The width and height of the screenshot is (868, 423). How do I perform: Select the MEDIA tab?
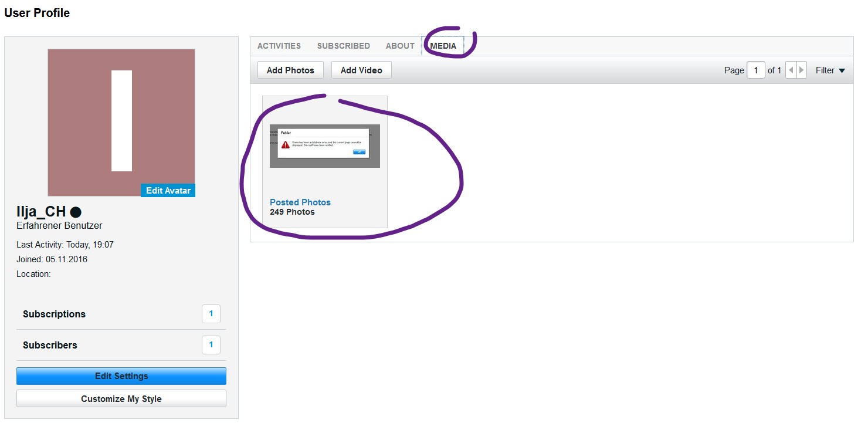(443, 46)
